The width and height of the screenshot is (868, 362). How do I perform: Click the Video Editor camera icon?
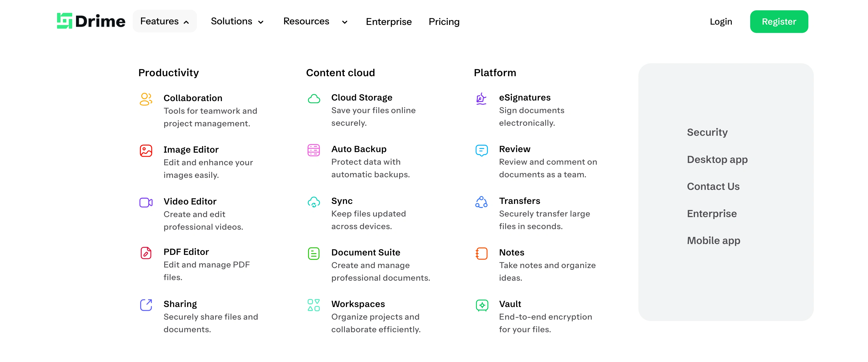pos(146,202)
